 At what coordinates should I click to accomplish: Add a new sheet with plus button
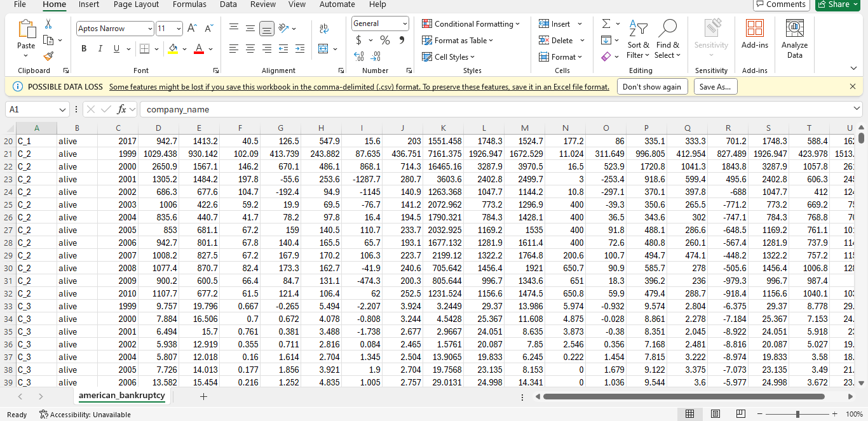click(x=203, y=396)
